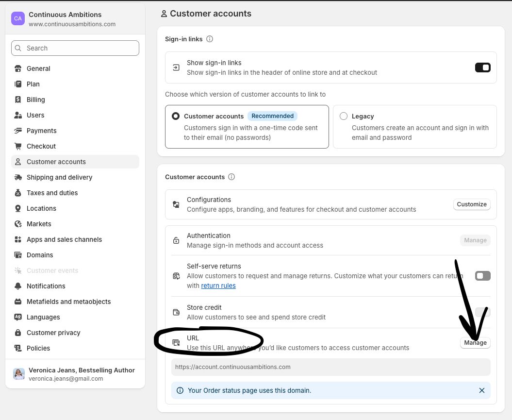Click the Continuous Ambitions store avatar
Image resolution: width=512 pixels, height=420 pixels.
click(18, 19)
